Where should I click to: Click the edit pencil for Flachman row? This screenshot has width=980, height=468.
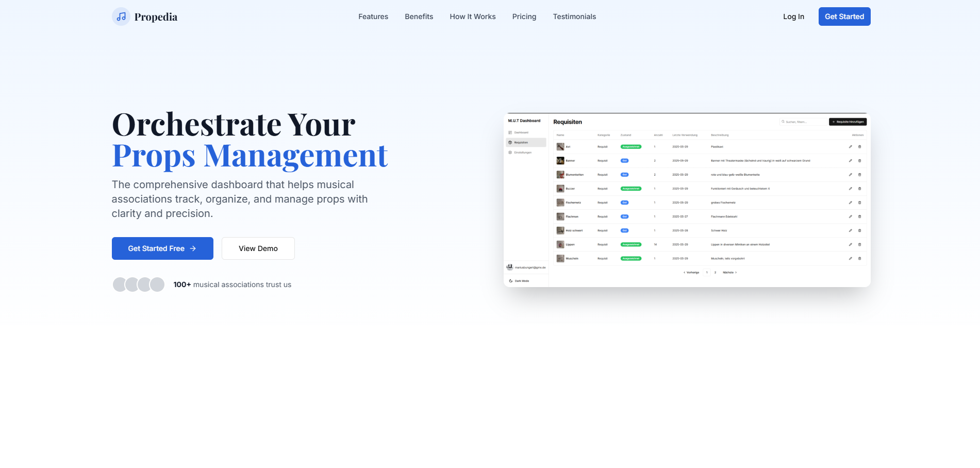coord(851,216)
